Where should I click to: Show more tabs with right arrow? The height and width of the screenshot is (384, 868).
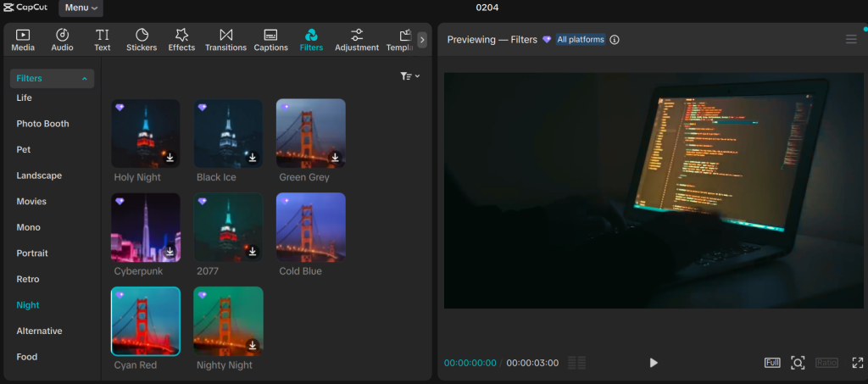pyautogui.click(x=422, y=40)
